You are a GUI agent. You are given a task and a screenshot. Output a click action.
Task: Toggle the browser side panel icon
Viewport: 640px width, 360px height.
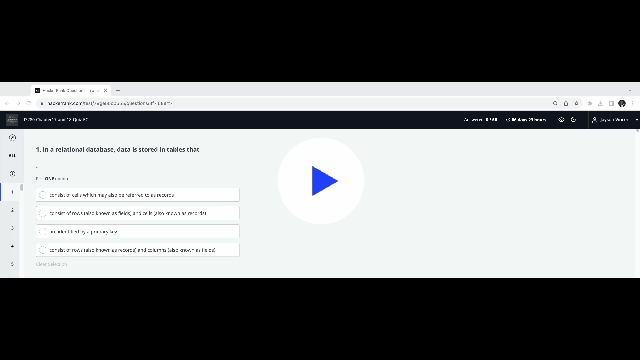click(x=611, y=103)
